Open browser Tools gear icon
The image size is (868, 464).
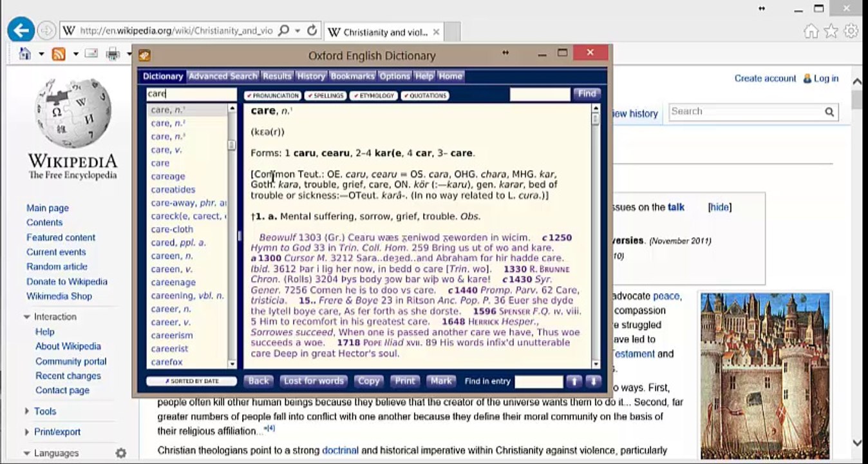click(x=851, y=31)
